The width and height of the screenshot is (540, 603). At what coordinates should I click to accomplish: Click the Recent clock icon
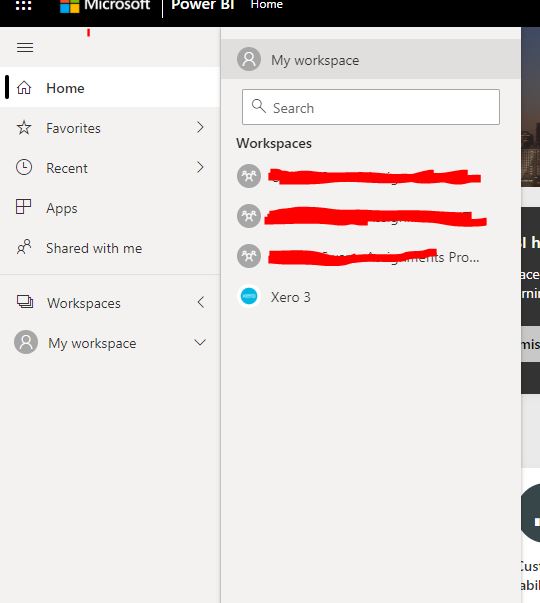click(x=24, y=168)
